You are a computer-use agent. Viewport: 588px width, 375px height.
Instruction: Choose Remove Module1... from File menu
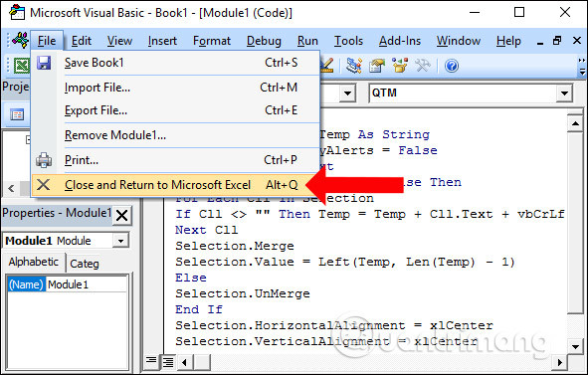pos(175,135)
